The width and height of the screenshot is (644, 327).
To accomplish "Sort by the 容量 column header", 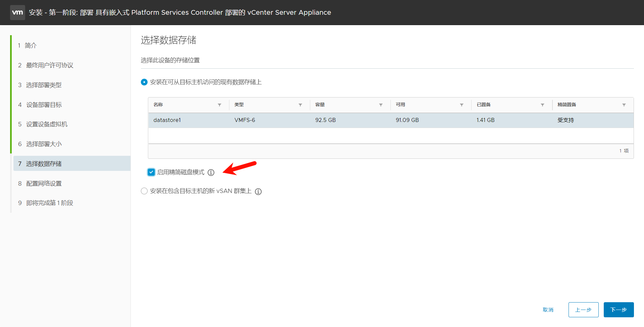I will pos(320,105).
